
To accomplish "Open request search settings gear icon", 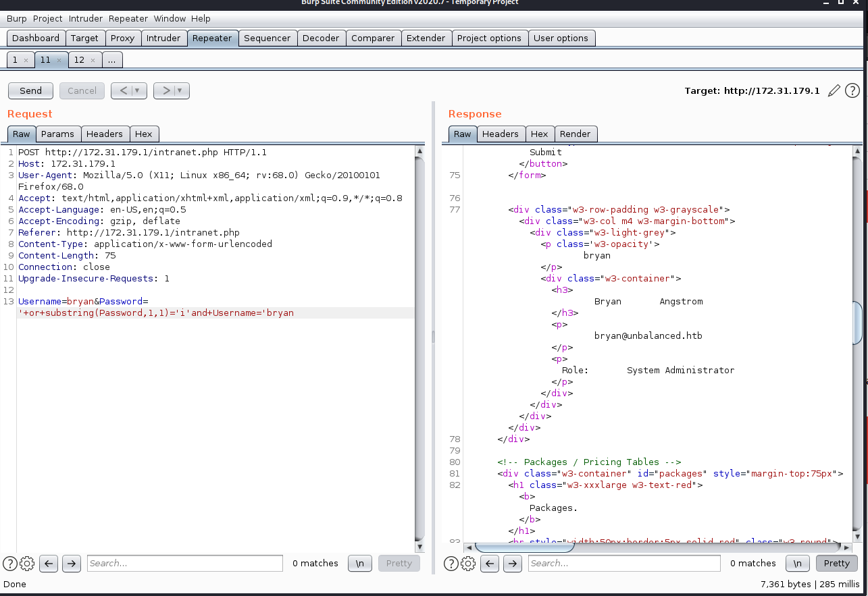I will coord(27,564).
